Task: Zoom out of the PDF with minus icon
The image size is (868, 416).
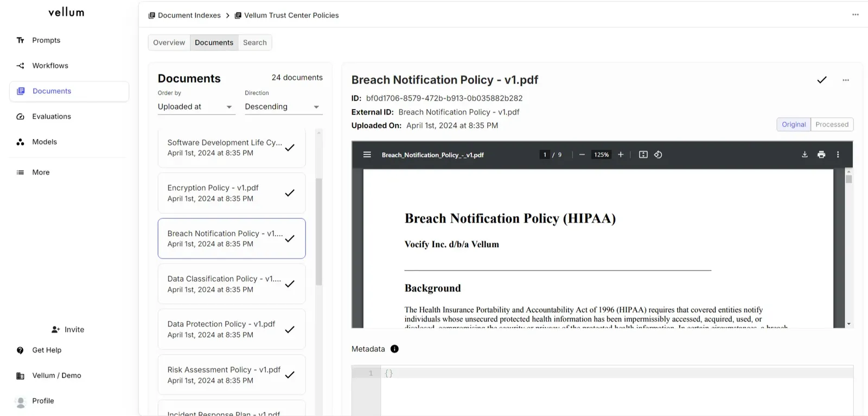Action: (x=582, y=155)
